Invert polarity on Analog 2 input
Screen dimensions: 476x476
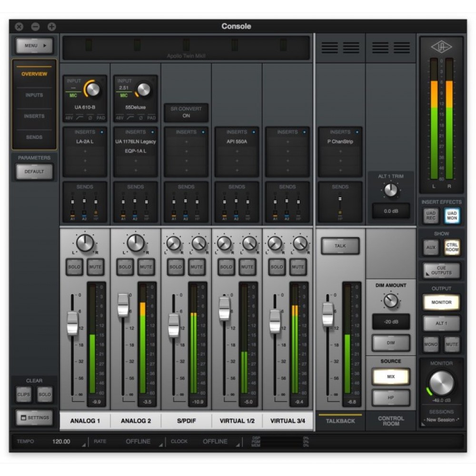click(141, 118)
